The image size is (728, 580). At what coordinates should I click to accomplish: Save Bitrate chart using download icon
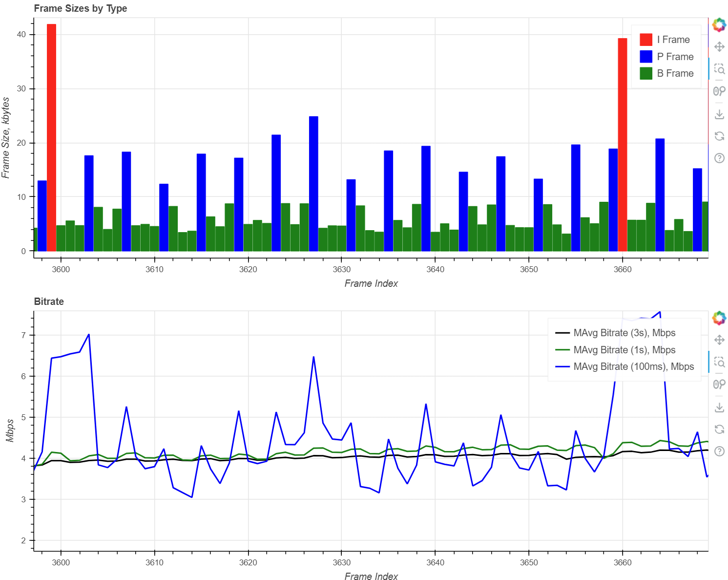(719, 408)
